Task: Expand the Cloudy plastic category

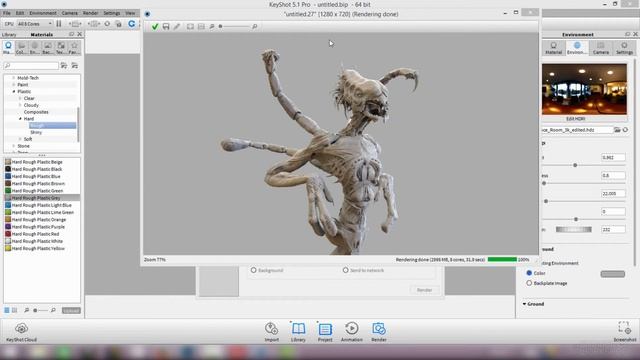Action: (x=20, y=105)
